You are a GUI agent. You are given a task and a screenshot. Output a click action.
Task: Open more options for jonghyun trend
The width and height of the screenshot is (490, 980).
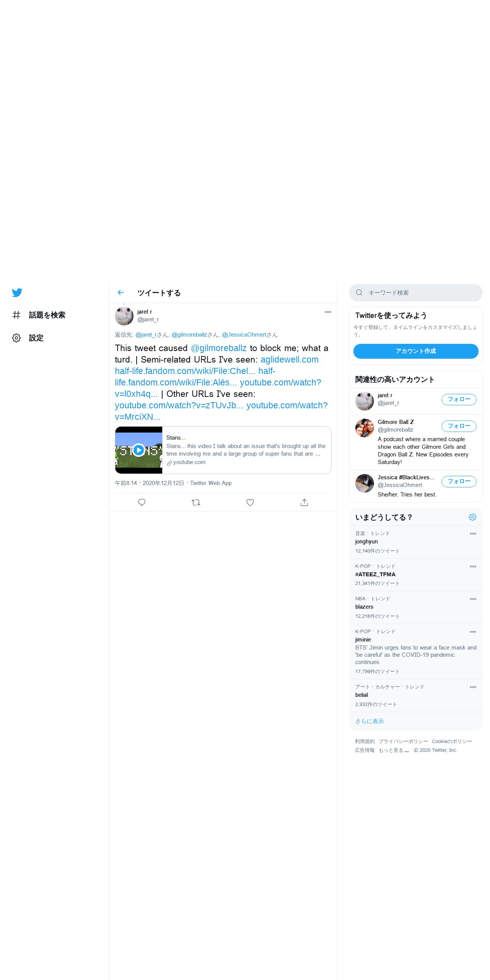click(x=473, y=534)
